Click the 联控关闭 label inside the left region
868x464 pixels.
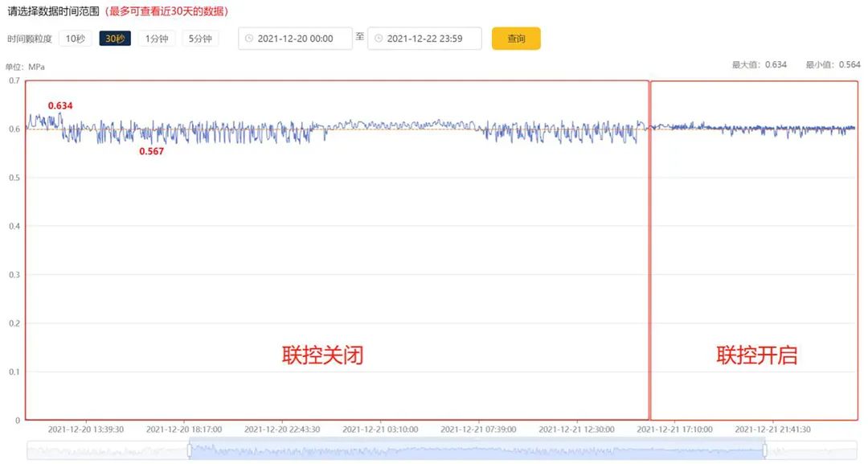pos(323,355)
